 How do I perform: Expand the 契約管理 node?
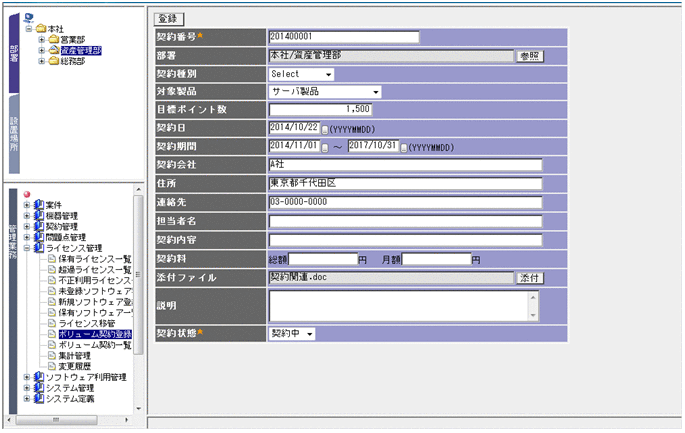pos(27,226)
